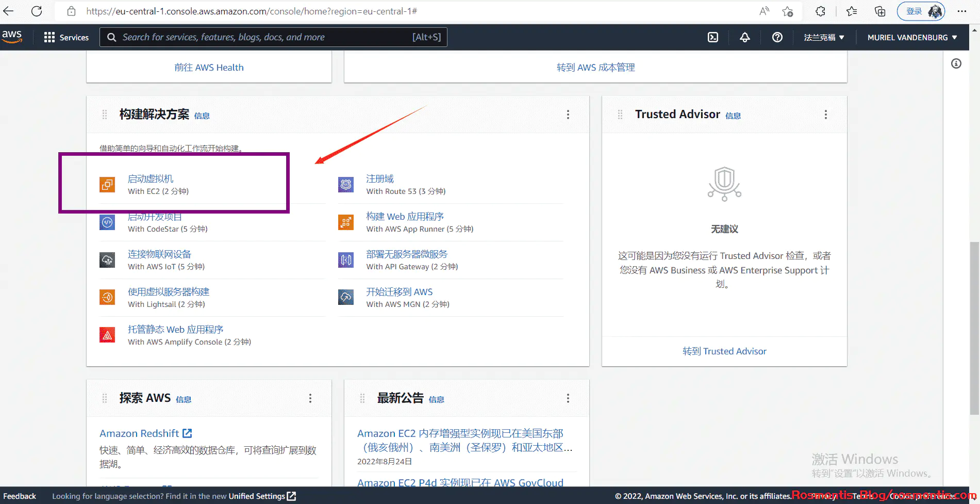This screenshot has width=980, height=504.
Task: Reload the page with the refresh icon
Action: (37, 11)
